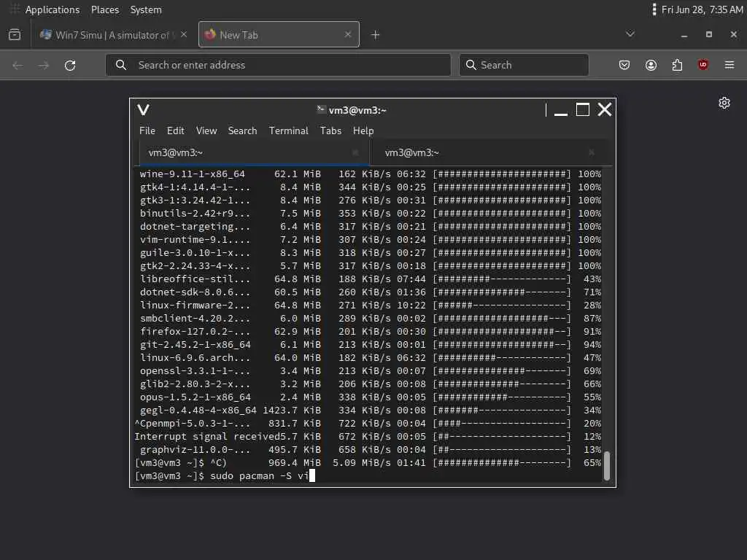This screenshot has width=747, height=560.
Task: Add a new browser tab
Action: [376, 35]
